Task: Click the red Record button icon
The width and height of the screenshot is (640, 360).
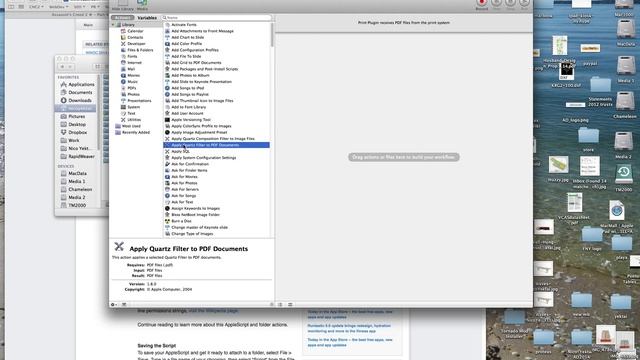Action: (x=482, y=2)
